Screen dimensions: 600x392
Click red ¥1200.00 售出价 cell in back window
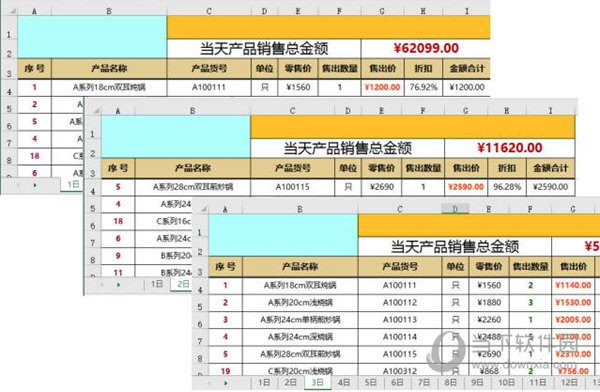pos(382,87)
